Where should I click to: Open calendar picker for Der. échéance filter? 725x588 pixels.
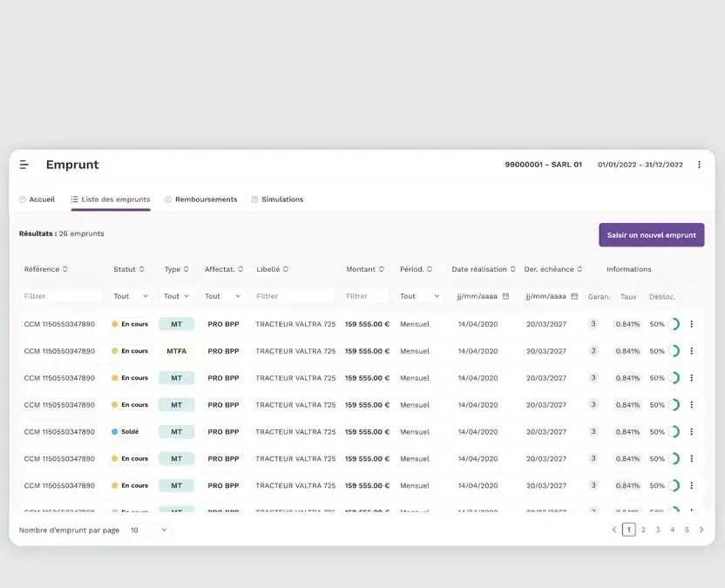(x=574, y=296)
